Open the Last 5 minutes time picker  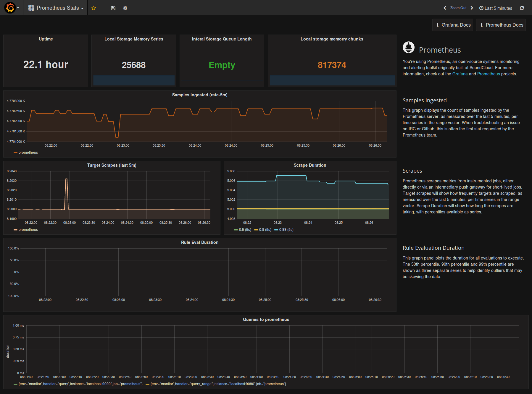click(x=496, y=8)
